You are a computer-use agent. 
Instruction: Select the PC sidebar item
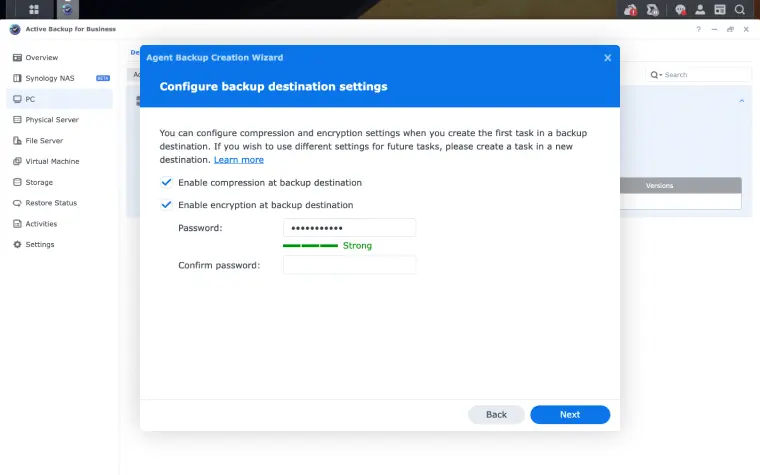click(30, 99)
